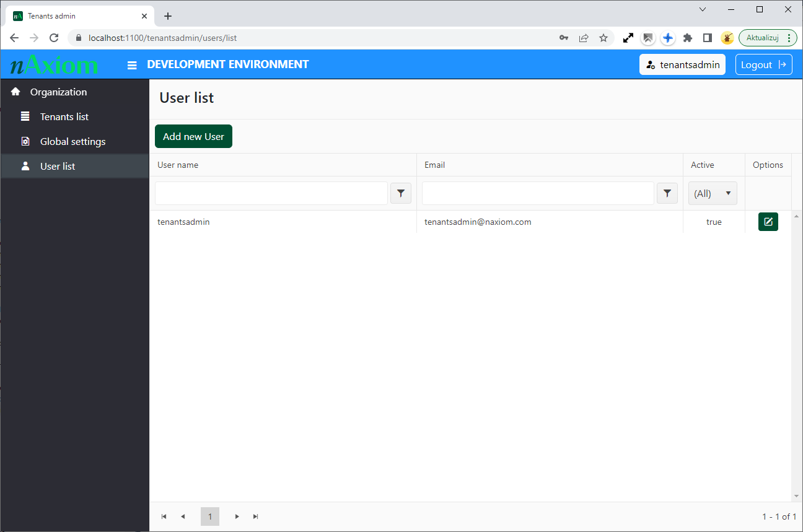Open a new browser tab
Viewport: 803px width, 532px height.
(x=167, y=16)
